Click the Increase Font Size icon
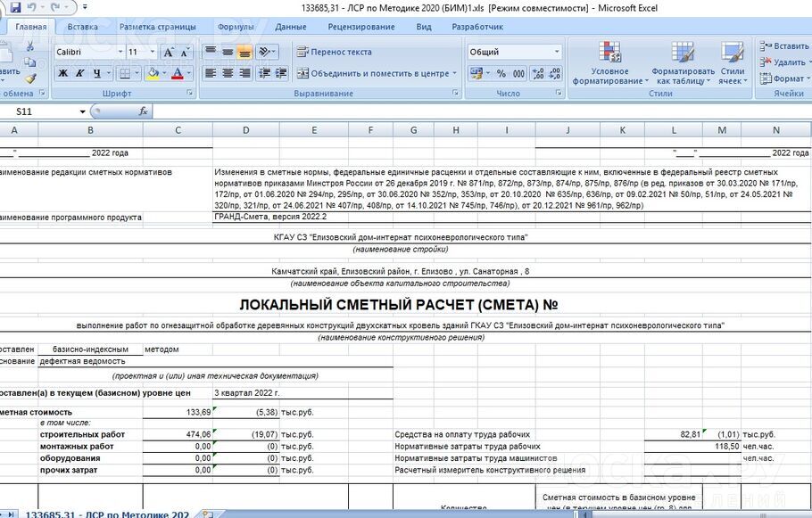This screenshot has height=518, width=812. click(166, 52)
